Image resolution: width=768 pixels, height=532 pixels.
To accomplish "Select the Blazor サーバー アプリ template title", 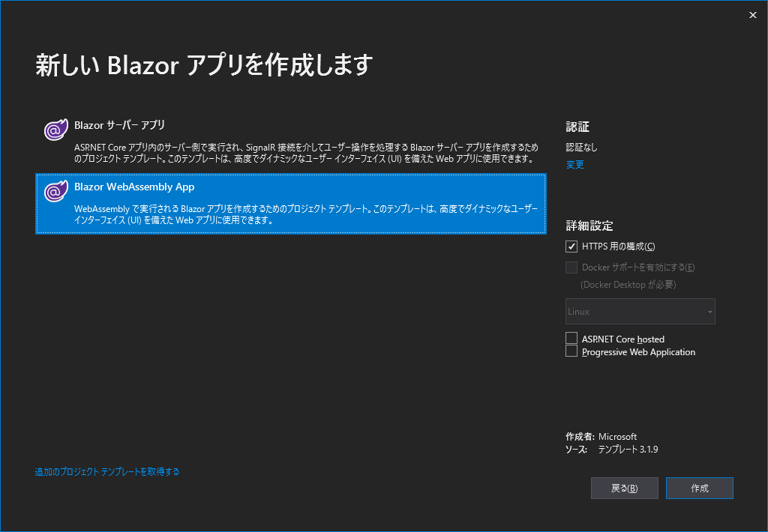I will pyautogui.click(x=119, y=125).
